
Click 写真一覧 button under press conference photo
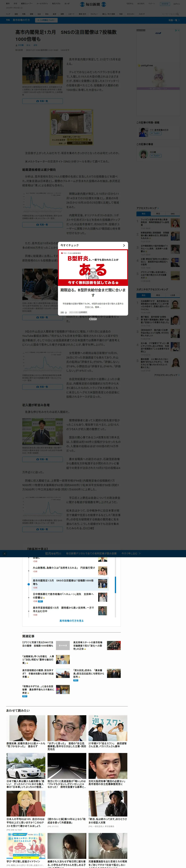pyautogui.click(x=43, y=459)
